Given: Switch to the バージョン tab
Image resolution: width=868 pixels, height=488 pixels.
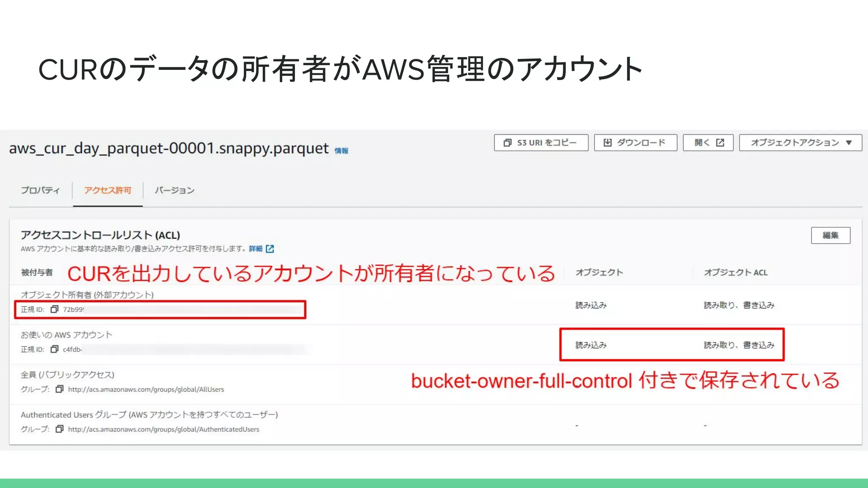Looking at the screenshot, I should (x=174, y=190).
